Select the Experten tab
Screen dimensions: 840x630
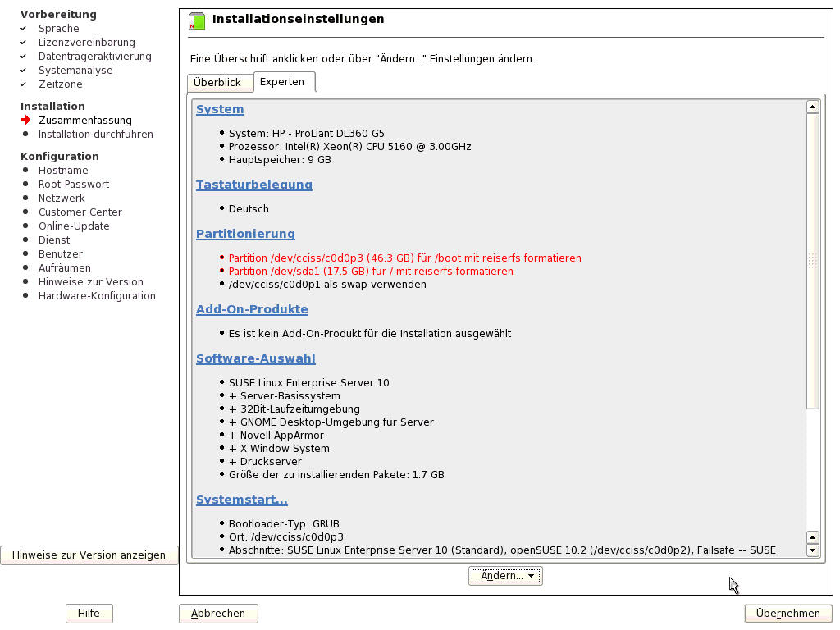[284, 82]
